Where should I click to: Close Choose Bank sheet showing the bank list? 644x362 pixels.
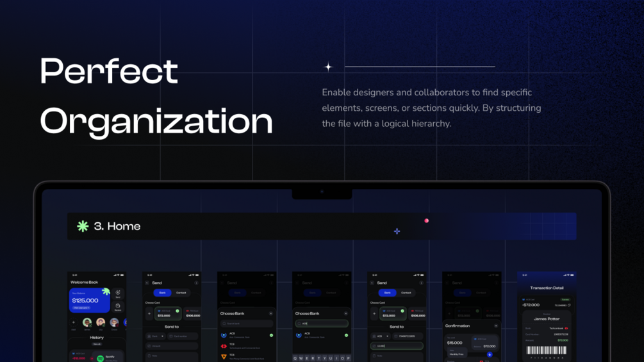(x=270, y=313)
